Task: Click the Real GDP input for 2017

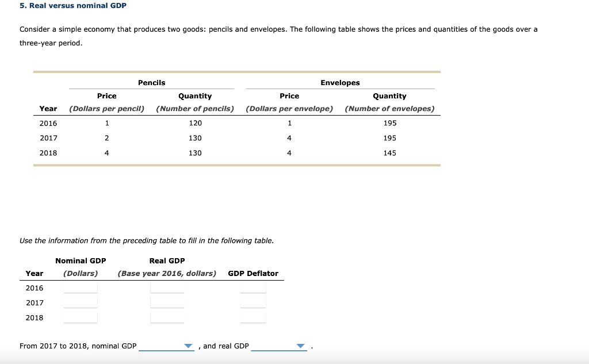Action: (167, 301)
